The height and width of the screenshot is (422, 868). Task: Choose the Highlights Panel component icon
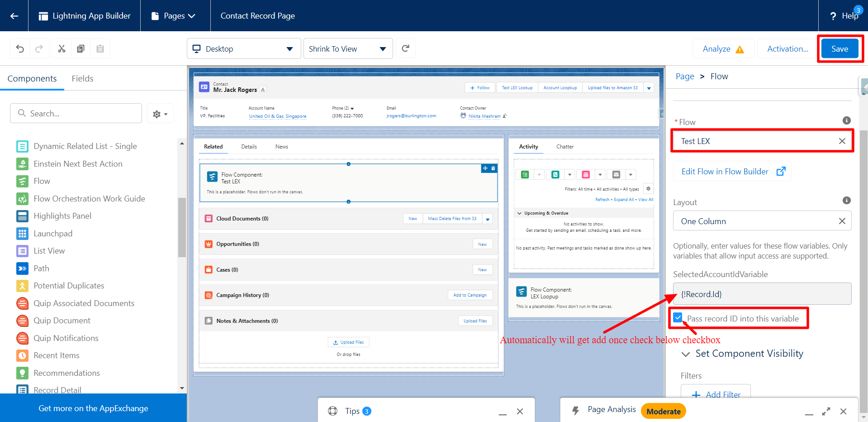pyautogui.click(x=22, y=216)
